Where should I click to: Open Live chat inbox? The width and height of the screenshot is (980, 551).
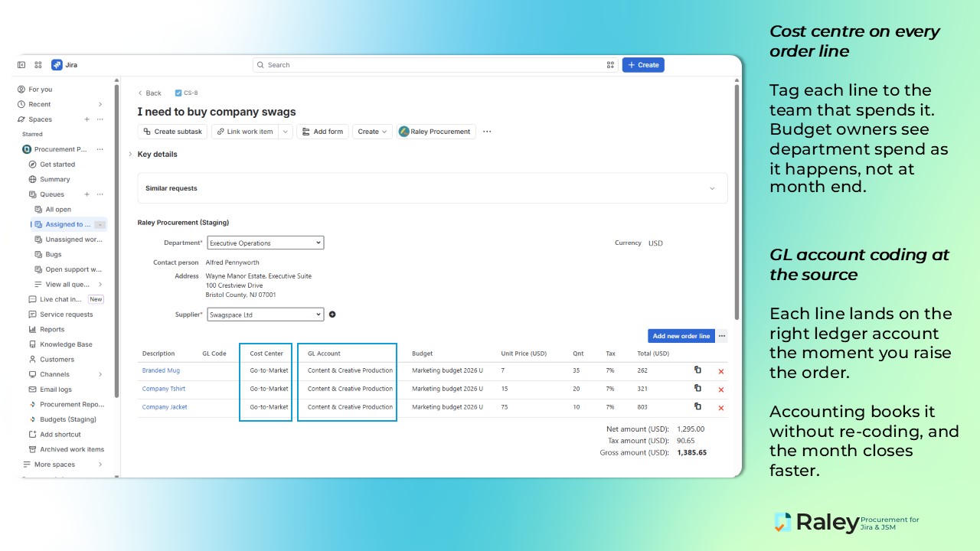60,299
